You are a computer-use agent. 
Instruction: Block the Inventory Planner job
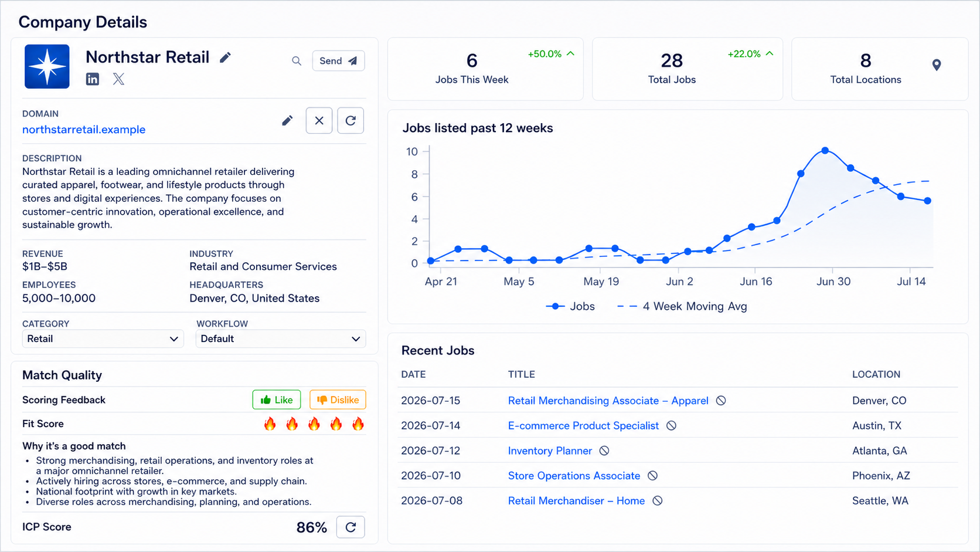(x=604, y=451)
